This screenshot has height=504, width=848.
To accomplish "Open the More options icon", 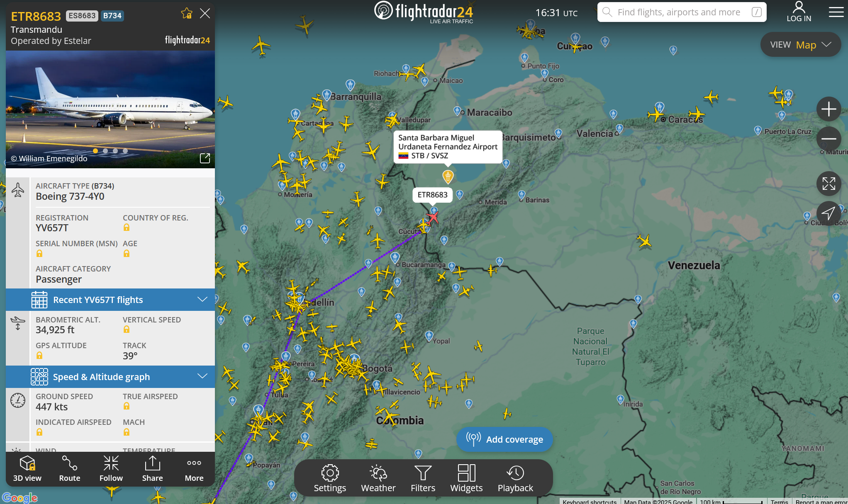I will coord(194,468).
